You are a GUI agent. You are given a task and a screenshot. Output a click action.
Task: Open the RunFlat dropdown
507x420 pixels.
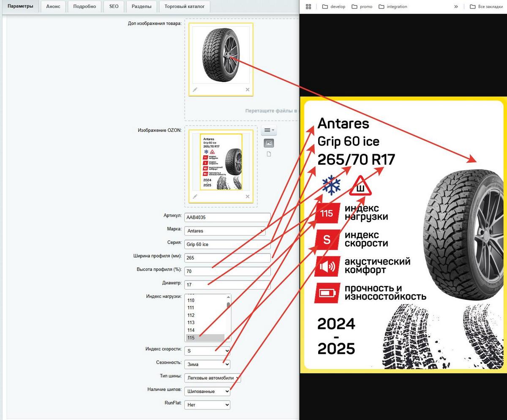207,405
